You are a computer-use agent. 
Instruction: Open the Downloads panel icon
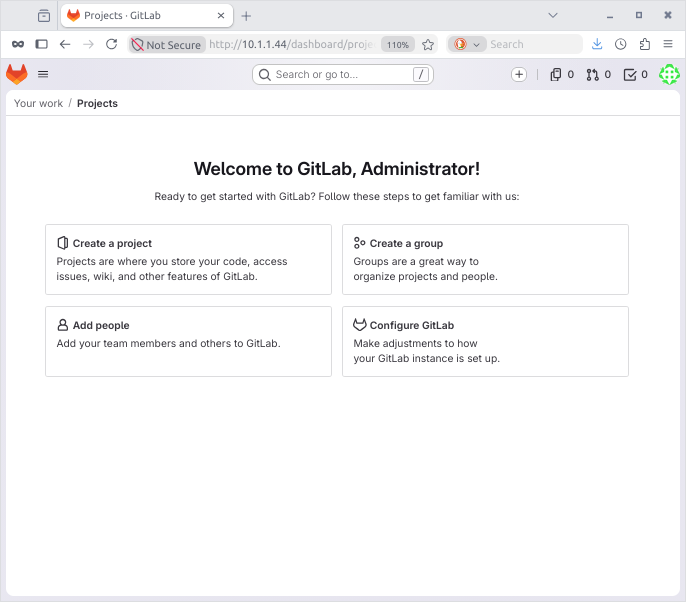click(597, 44)
